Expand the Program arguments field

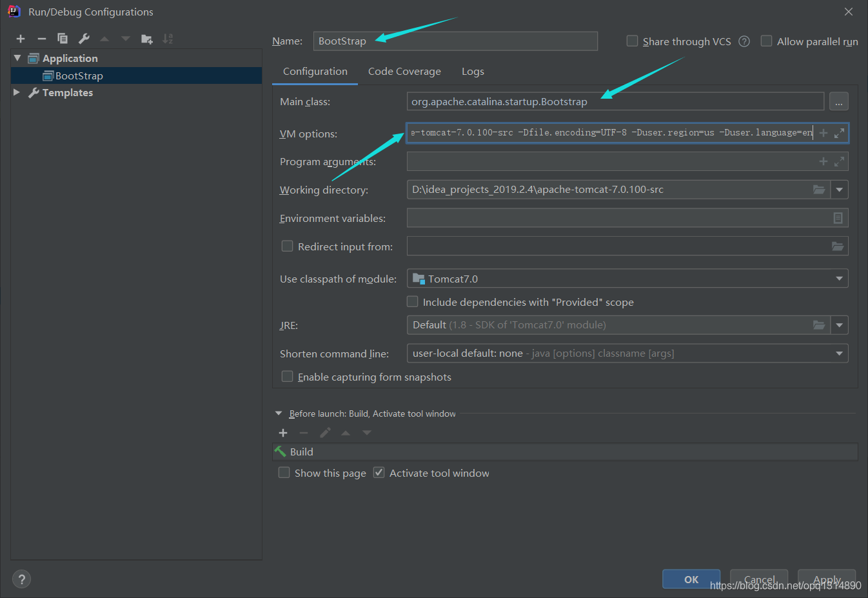point(839,161)
